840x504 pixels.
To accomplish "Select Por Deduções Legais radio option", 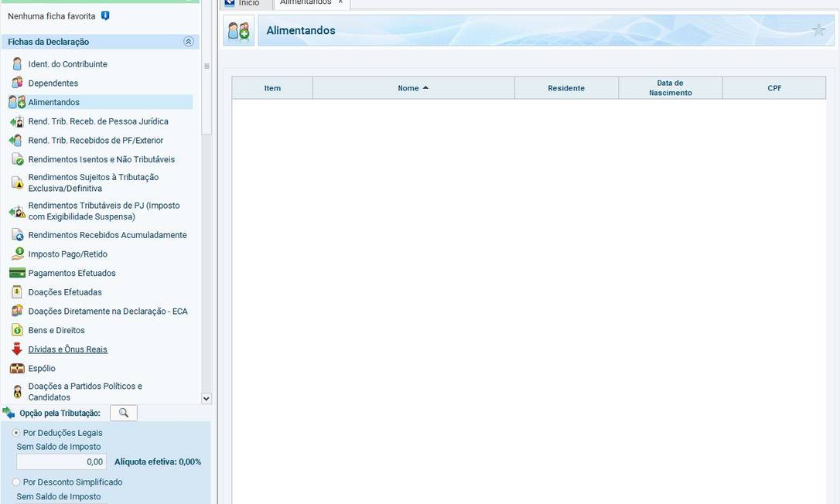I will (16, 433).
